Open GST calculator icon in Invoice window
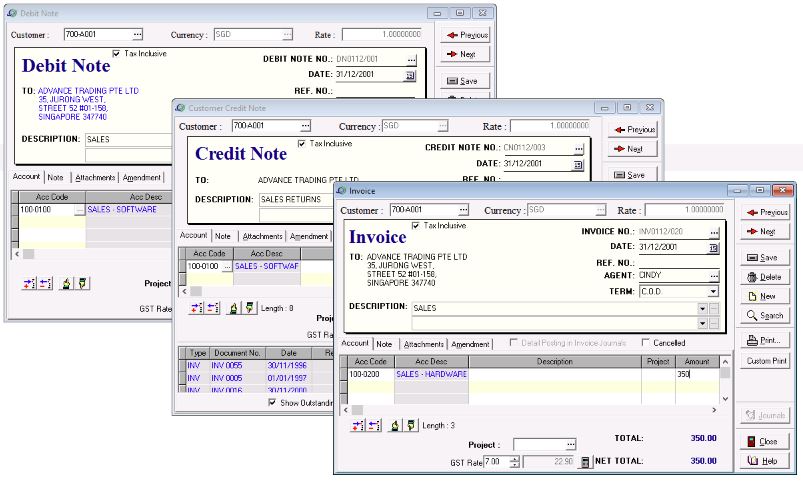This screenshot has height=481, width=803. (585, 462)
